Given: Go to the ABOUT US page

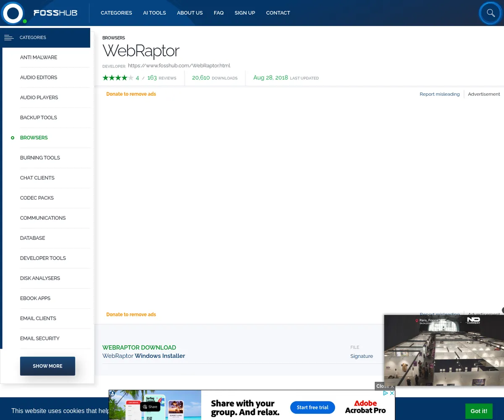Looking at the screenshot, I should 189,13.
